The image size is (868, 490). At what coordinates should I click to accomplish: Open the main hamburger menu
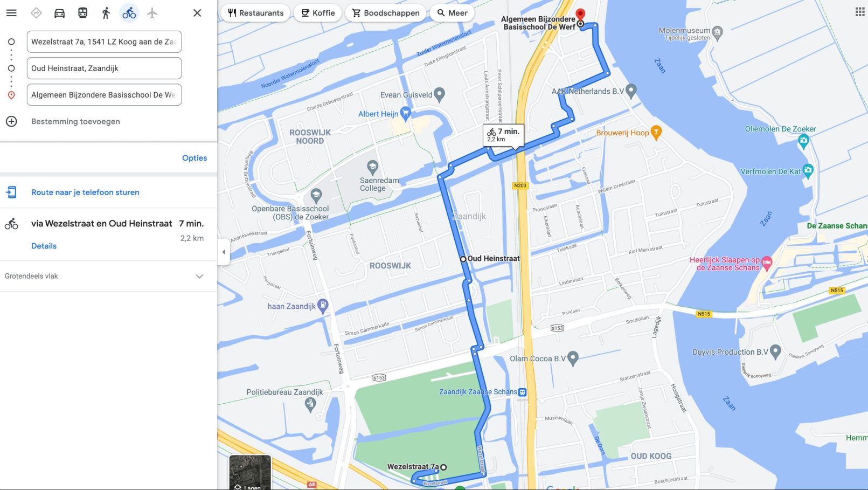(11, 13)
